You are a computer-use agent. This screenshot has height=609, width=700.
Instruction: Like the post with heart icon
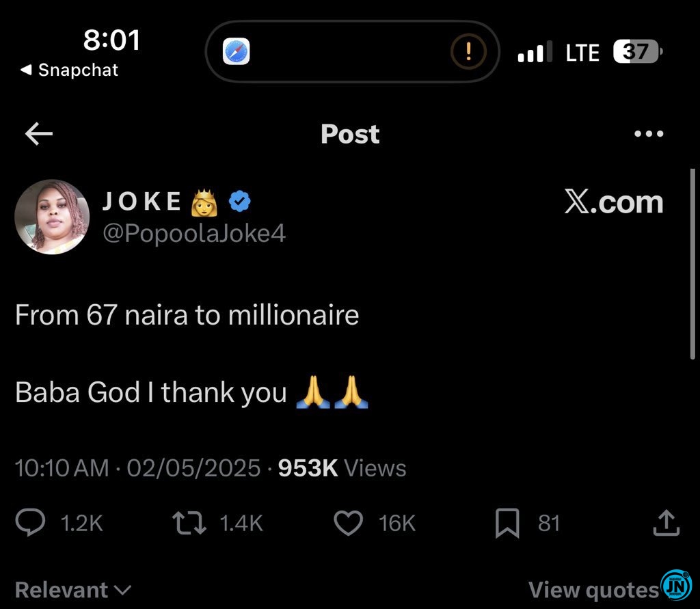click(x=348, y=524)
